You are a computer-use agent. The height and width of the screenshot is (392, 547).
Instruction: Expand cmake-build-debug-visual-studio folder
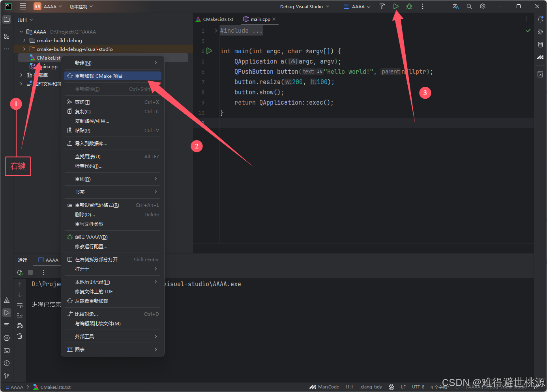click(x=24, y=49)
